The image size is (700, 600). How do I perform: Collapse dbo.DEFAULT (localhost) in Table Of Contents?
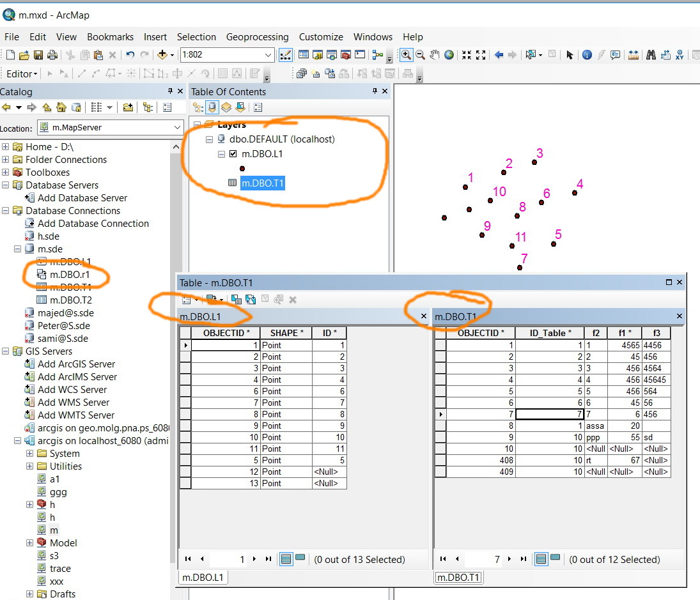tap(209, 140)
